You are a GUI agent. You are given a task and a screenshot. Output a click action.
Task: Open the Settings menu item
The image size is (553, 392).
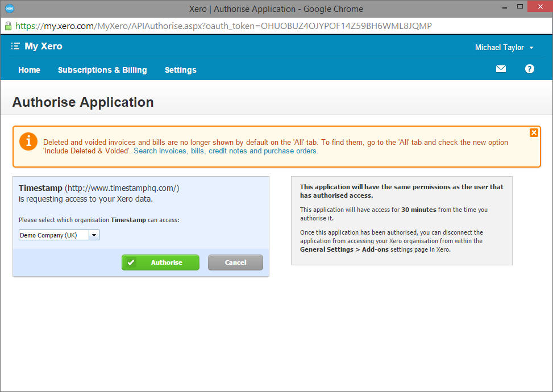pos(181,70)
